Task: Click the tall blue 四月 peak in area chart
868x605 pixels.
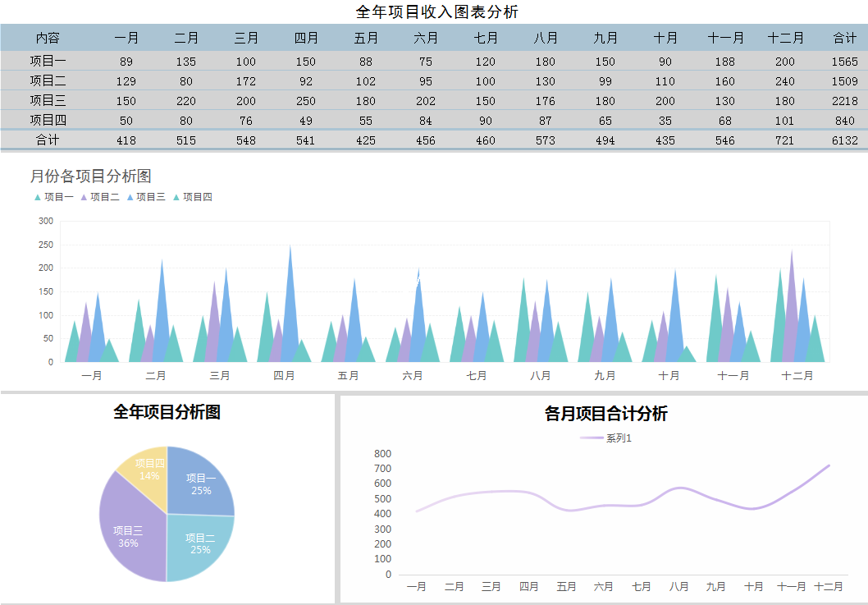Action: click(290, 304)
